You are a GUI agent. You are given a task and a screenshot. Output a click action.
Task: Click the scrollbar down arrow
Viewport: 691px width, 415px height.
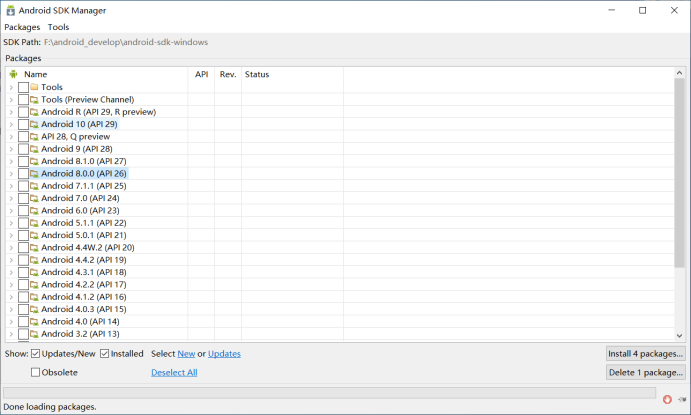point(679,336)
